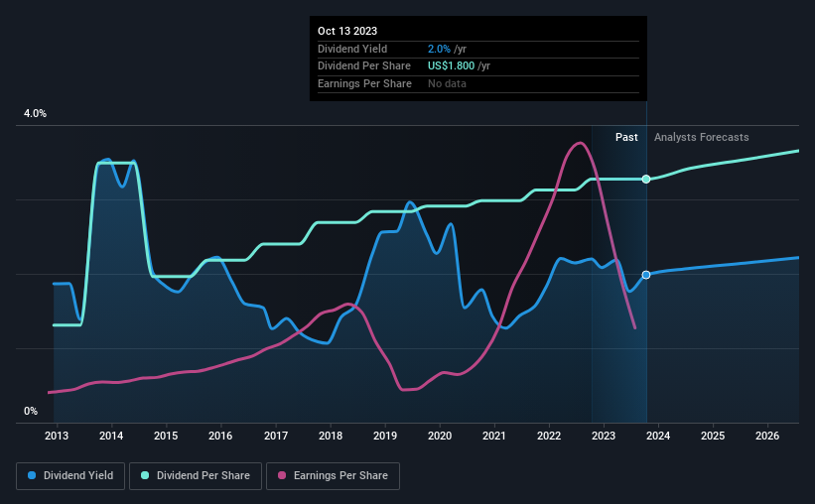Screen dimensions: 815x504
Task: Click the Earnings Per Share row label in tooltip
Action: coord(364,83)
